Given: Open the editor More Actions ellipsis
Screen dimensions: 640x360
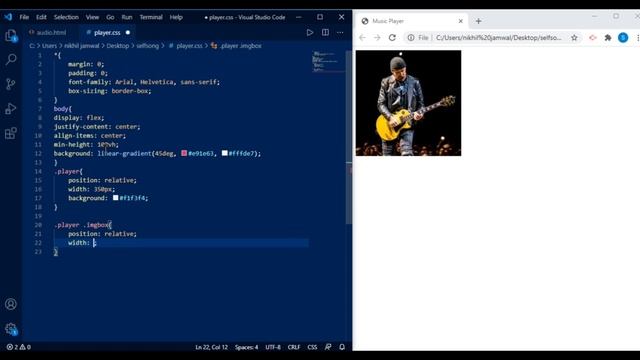Looking at the screenshot, I should click(x=340, y=32).
